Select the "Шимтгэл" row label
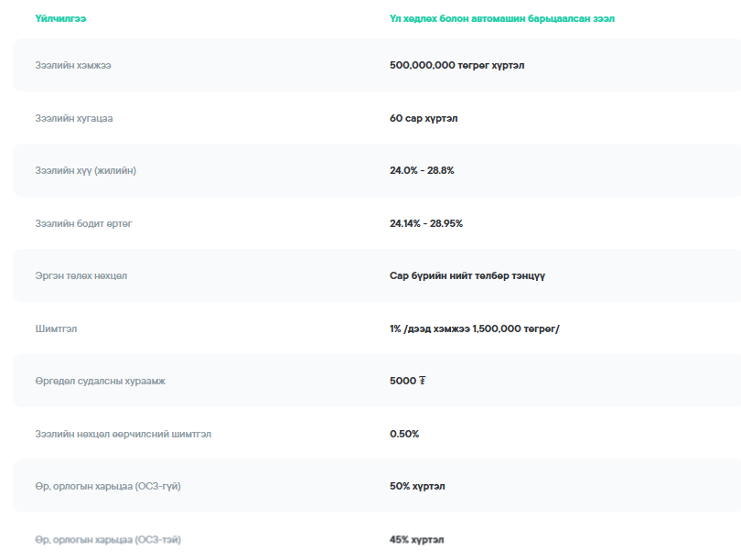Image resolution: width=741 pixels, height=560 pixels. [57, 328]
